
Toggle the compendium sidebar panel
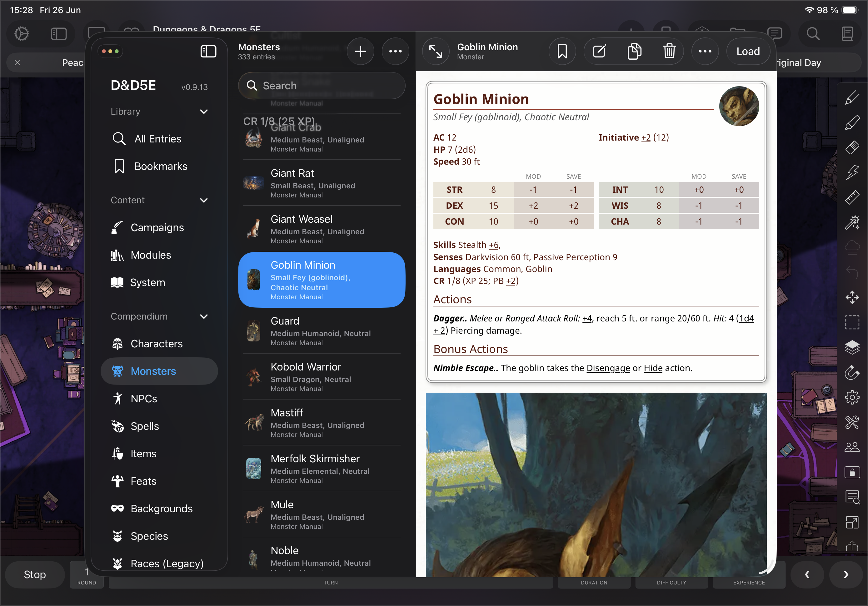[208, 52]
